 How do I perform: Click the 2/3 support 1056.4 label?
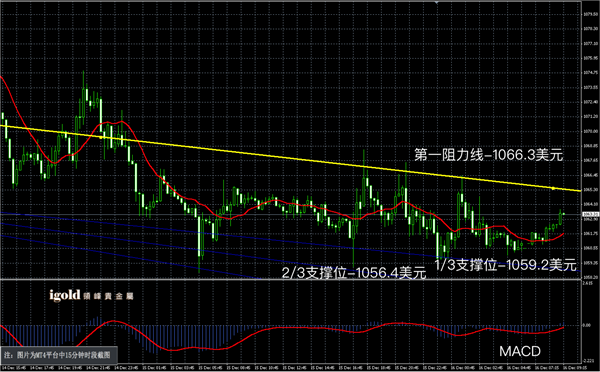(x=354, y=273)
